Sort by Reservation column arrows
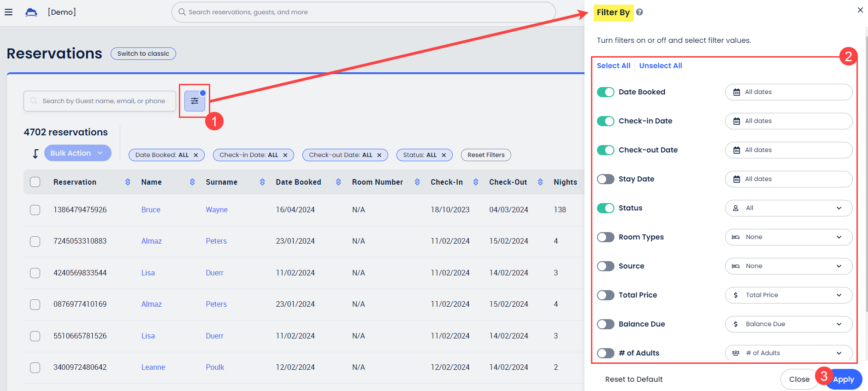Image resolution: width=868 pixels, height=391 pixels. 128,182
